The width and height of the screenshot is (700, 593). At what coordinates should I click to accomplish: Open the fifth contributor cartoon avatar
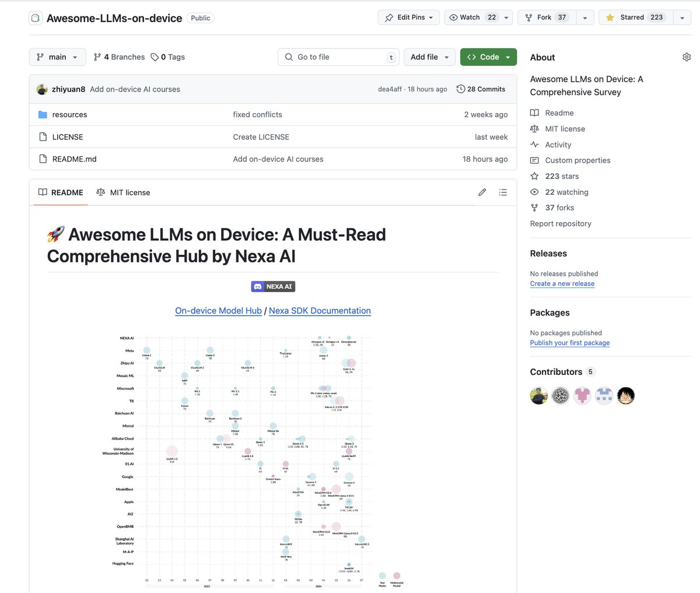pos(626,396)
